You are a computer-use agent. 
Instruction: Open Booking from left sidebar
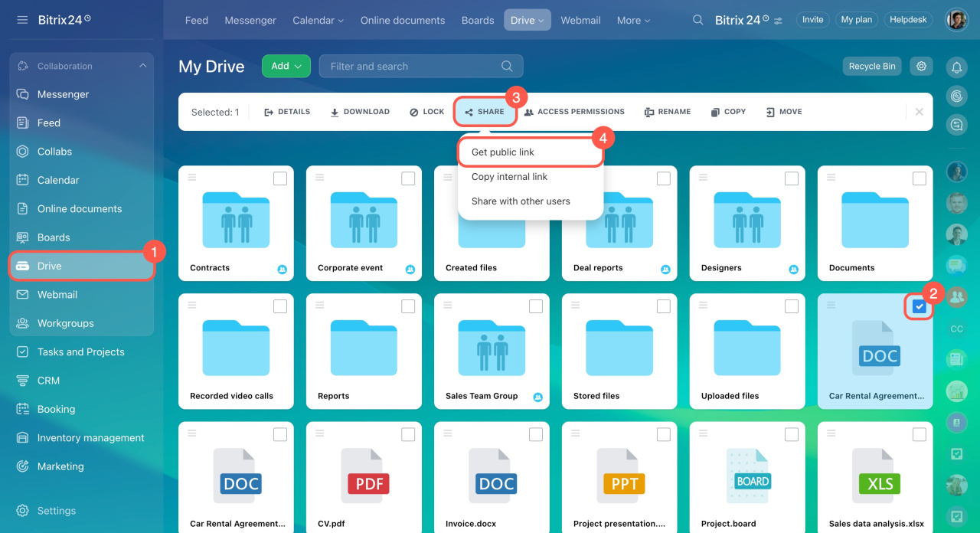[x=56, y=409]
